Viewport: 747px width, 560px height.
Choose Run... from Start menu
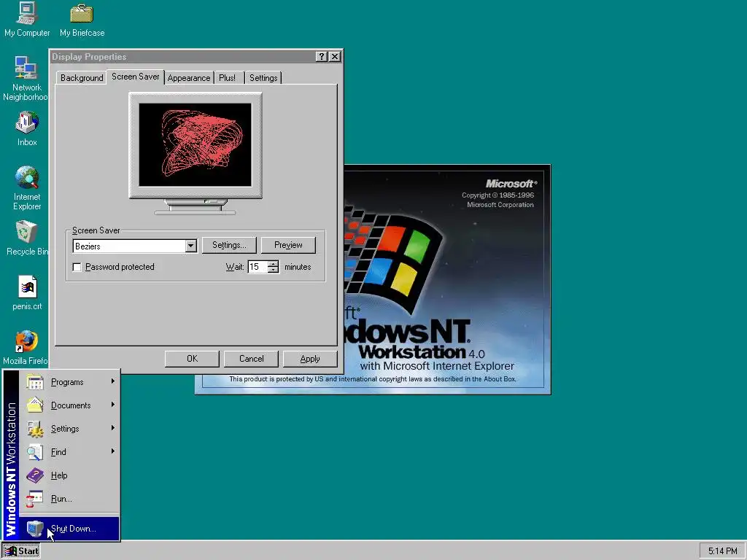coord(69,499)
